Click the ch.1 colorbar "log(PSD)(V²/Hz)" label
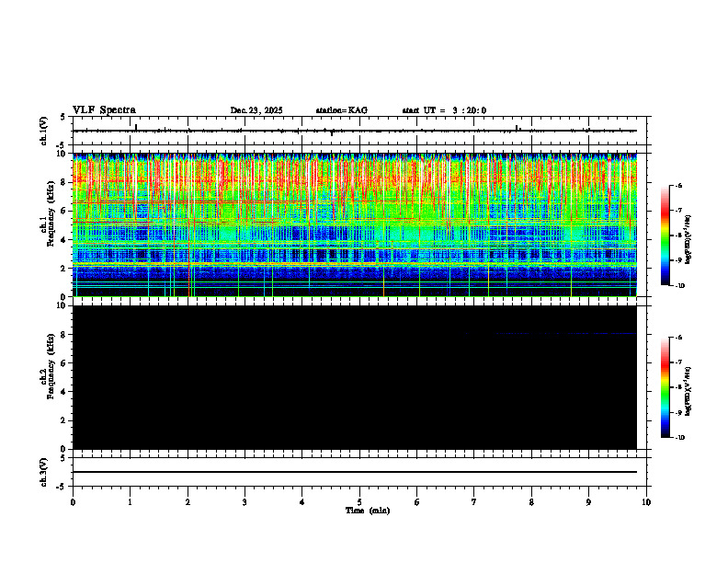The height and width of the screenshot is (563, 728). (x=688, y=240)
